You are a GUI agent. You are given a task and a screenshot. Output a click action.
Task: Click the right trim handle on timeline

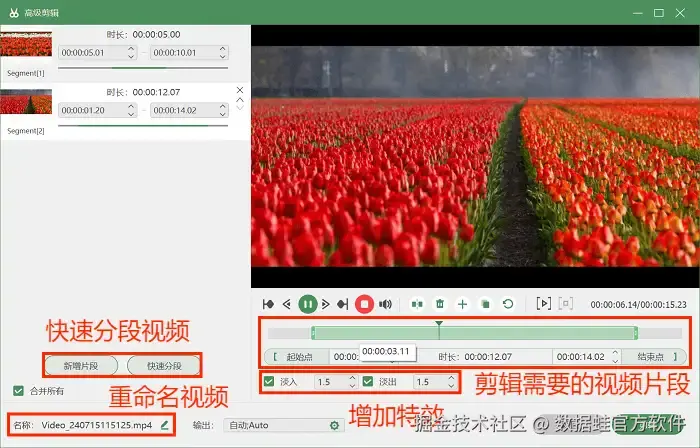click(x=636, y=333)
